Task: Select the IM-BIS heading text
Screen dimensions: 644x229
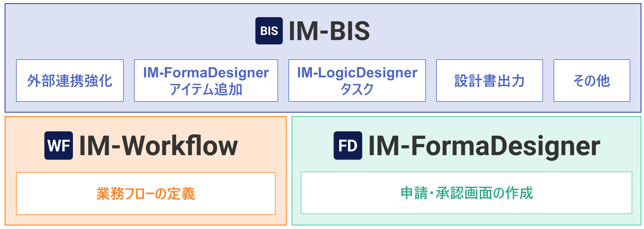Action: coord(329,31)
